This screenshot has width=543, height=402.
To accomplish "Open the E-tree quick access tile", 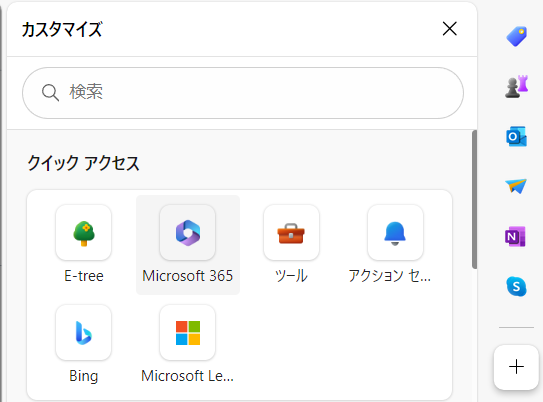I will 83,244.
